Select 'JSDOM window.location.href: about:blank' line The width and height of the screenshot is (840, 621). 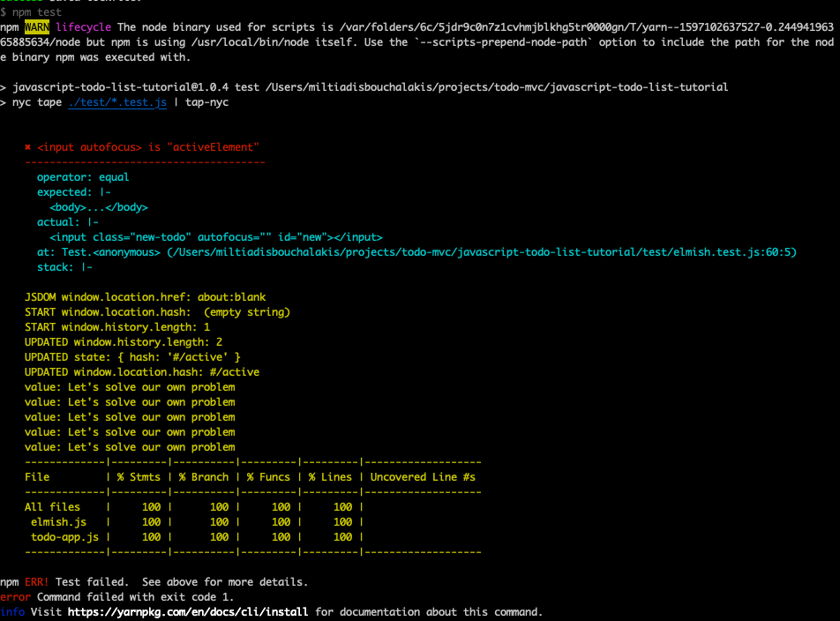pos(146,297)
